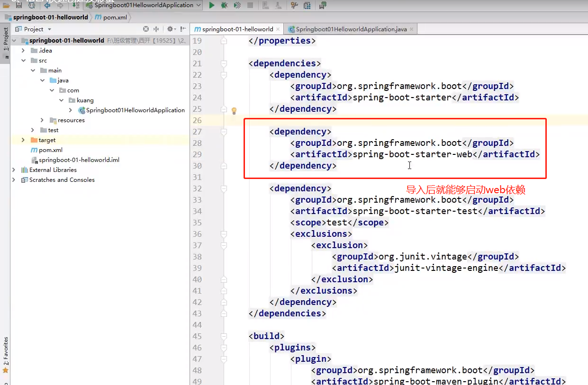Click pom.xml in the breadcrumb bar
Viewport: 588px width, 385px height.
pyautogui.click(x=115, y=17)
